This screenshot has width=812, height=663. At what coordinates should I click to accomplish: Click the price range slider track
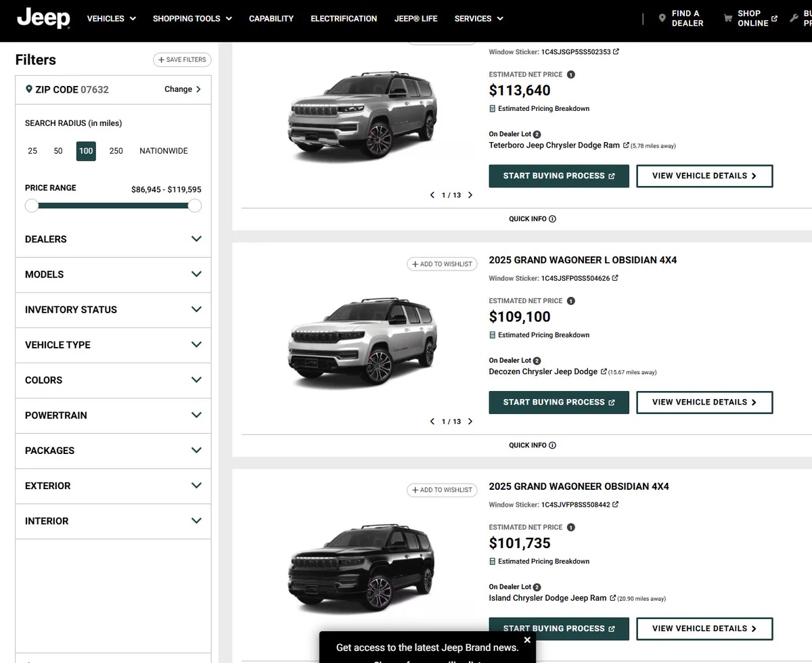click(113, 206)
